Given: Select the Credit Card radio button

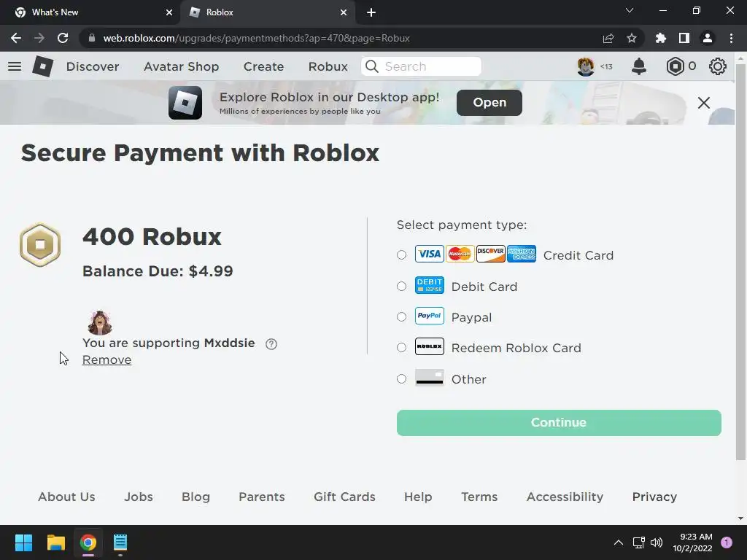Looking at the screenshot, I should pos(402,254).
